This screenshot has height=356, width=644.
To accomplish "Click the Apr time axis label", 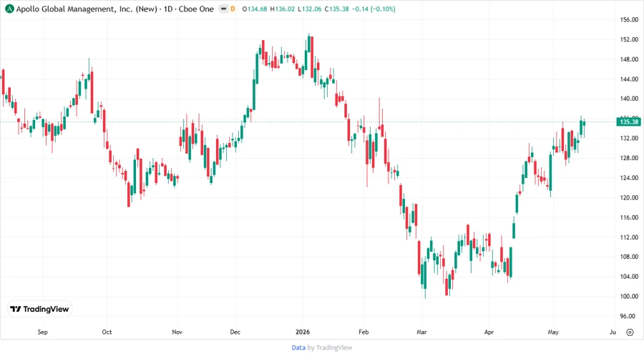I will pos(489,332).
